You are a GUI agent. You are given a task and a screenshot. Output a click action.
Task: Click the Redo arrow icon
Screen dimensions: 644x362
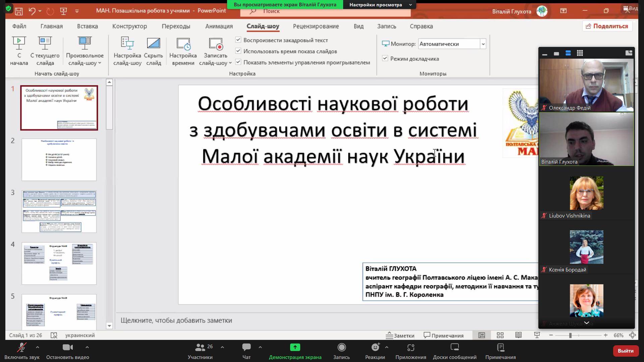pos(50,11)
